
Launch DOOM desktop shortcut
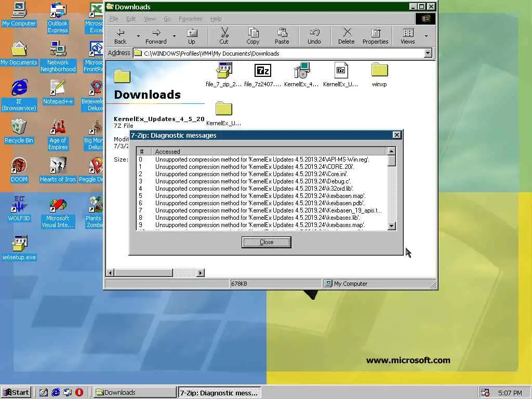pyautogui.click(x=19, y=170)
